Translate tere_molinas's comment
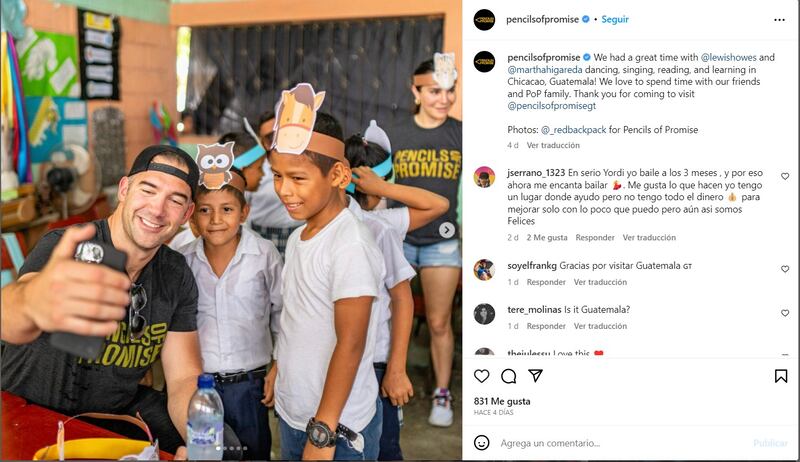The width and height of the screenshot is (800, 462). tap(600, 326)
